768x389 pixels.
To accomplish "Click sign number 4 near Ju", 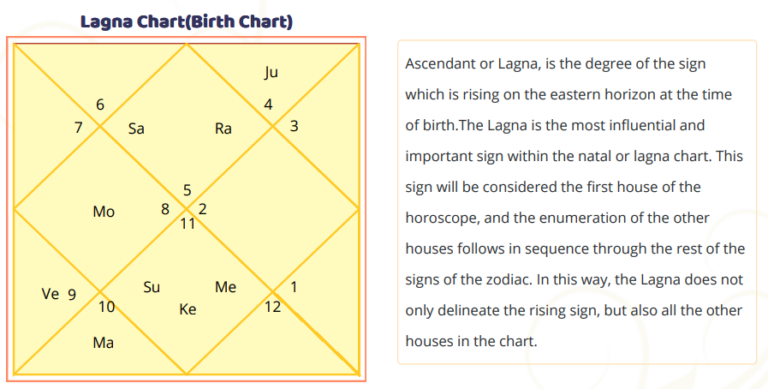I will (268, 104).
